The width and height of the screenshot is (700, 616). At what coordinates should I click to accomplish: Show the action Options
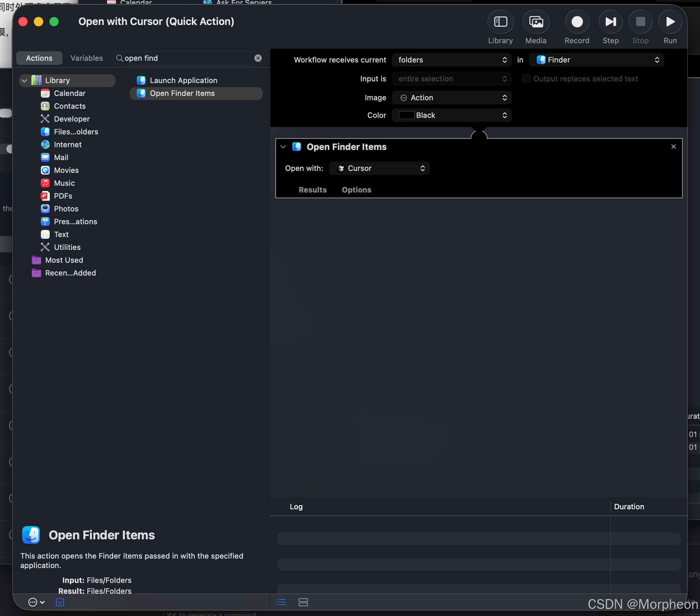point(356,190)
